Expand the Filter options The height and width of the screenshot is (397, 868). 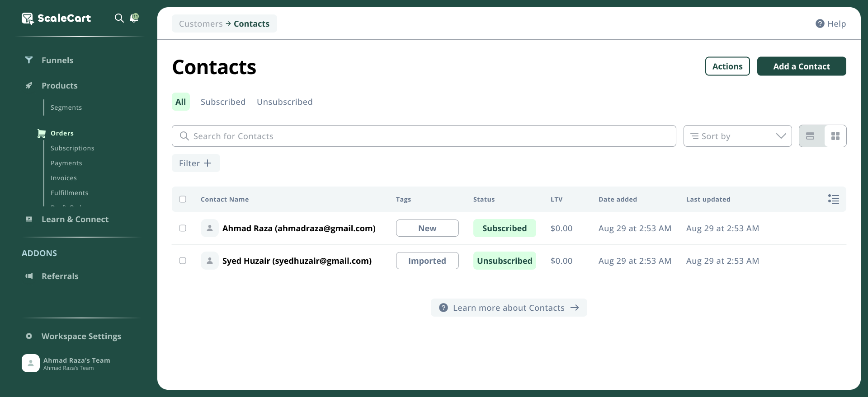click(x=196, y=163)
